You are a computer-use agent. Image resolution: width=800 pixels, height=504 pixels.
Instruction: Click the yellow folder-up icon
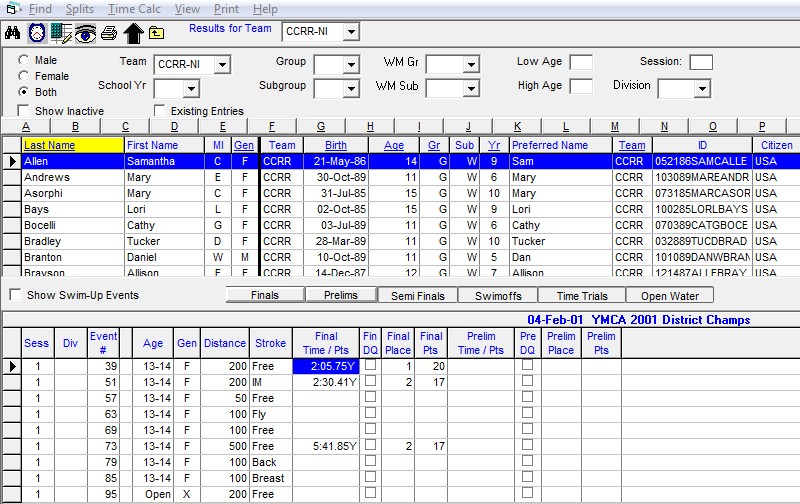coord(156,33)
